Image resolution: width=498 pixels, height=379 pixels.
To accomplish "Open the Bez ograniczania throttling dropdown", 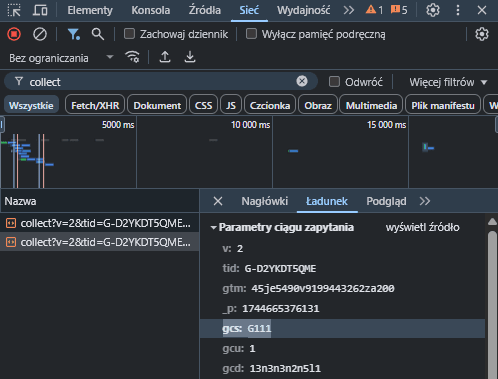I will (61, 58).
